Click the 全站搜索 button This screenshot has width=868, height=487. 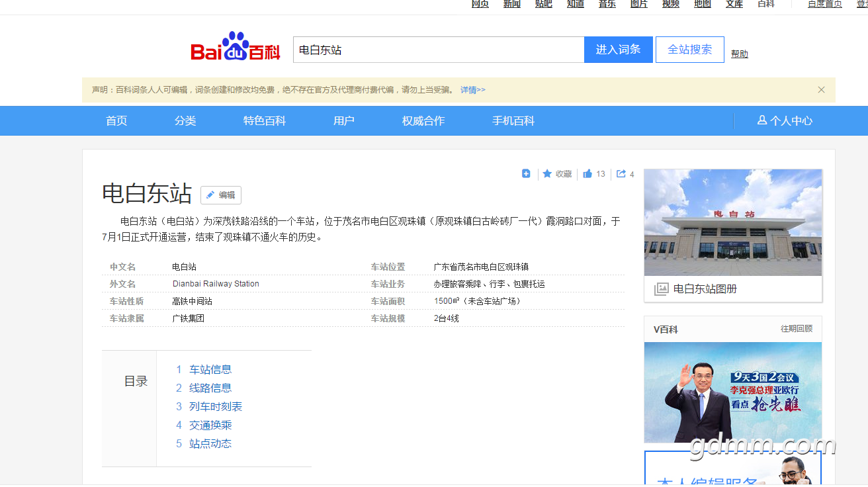point(690,50)
